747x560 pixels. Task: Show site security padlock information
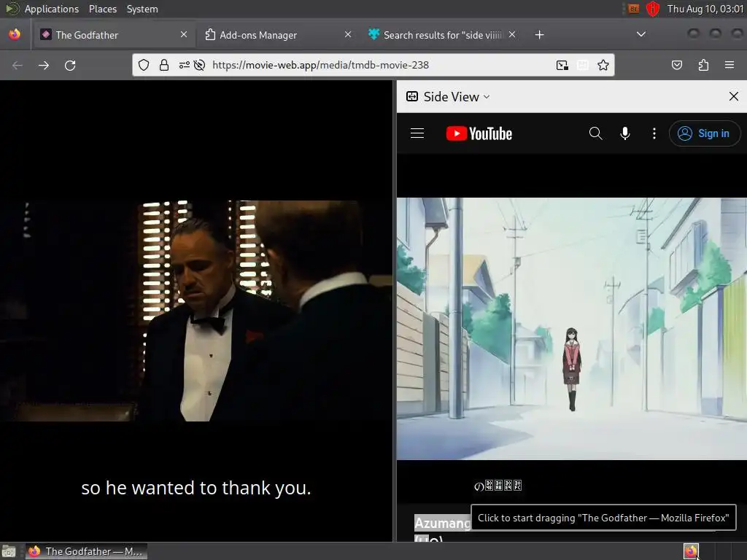[164, 65]
